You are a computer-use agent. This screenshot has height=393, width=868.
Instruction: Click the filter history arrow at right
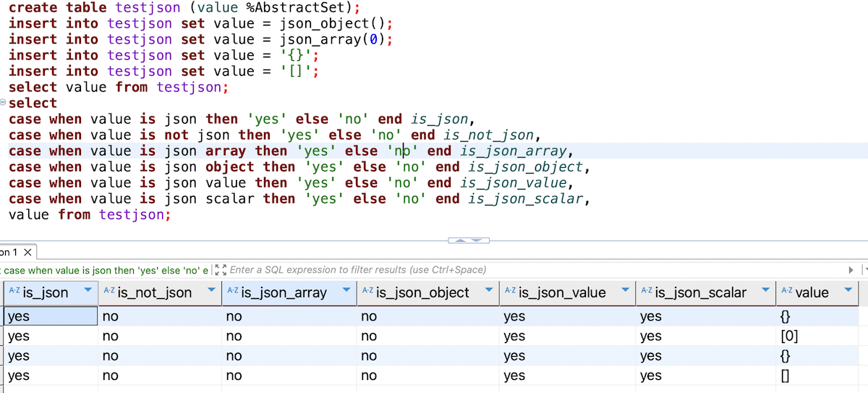[851, 270]
